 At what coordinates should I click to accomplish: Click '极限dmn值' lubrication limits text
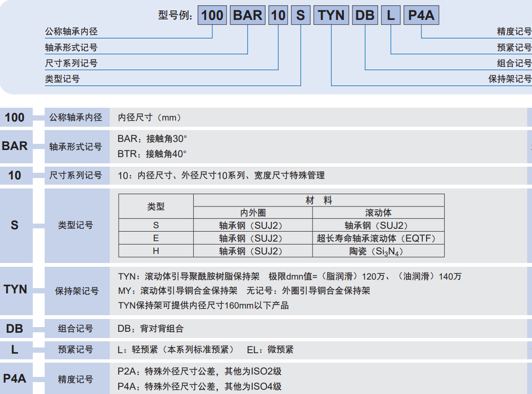(x=365, y=276)
